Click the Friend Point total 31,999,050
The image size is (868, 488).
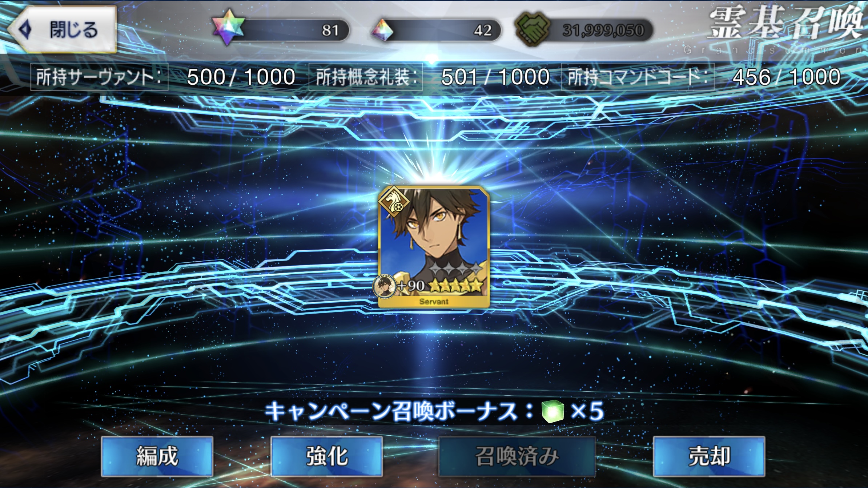tap(603, 31)
